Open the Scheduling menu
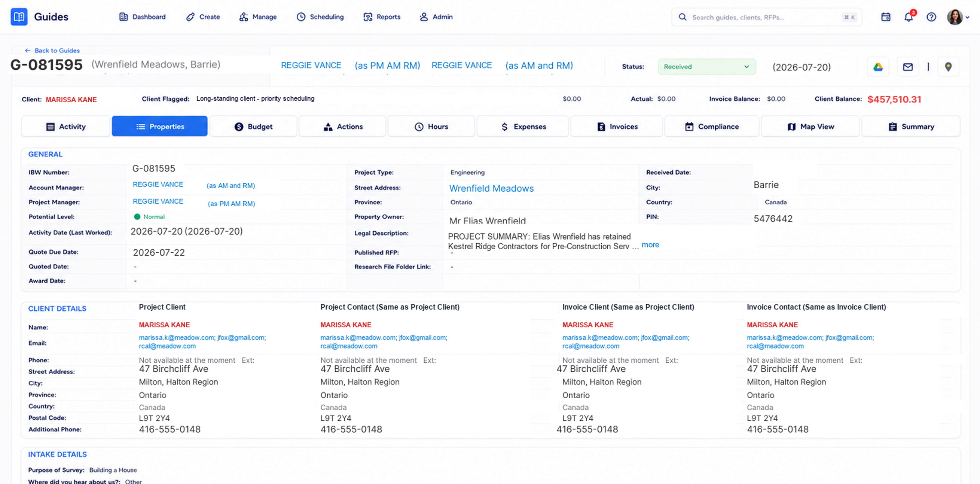980x484 pixels. pyautogui.click(x=320, y=17)
